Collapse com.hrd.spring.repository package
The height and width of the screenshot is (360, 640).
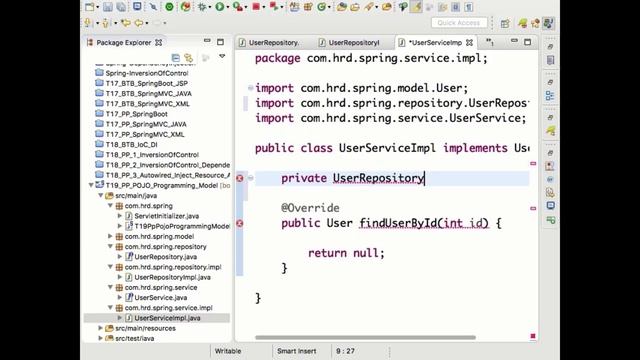point(110,247)
